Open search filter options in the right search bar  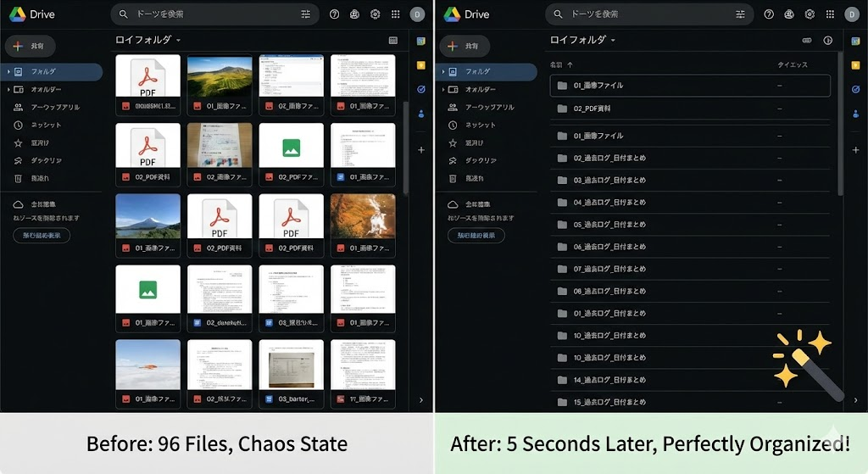click(740, 14)
